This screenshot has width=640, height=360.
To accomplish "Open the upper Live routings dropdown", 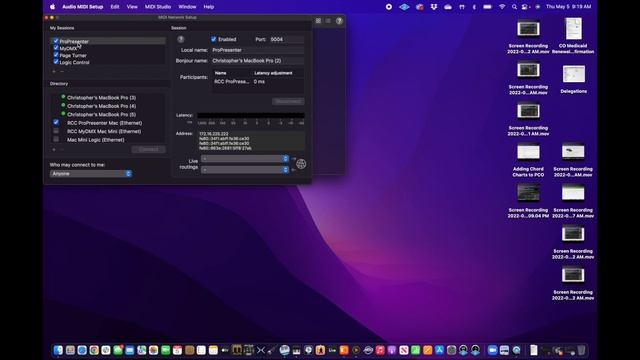I will (x=245, y=158).
